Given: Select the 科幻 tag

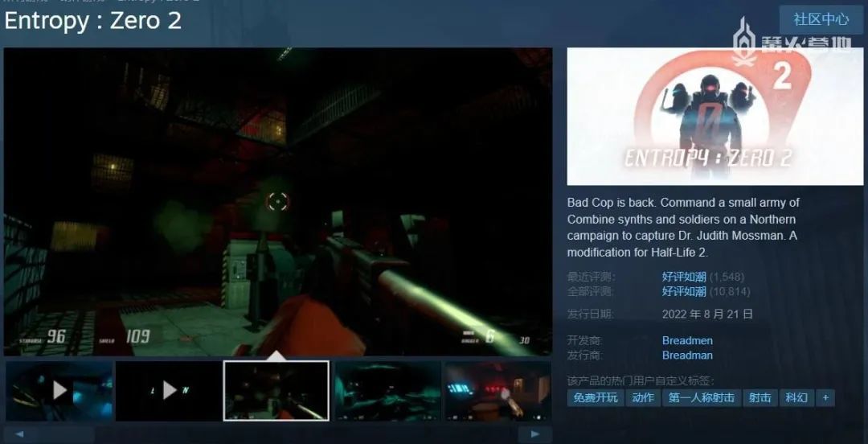Looking at the screenshot, I should (x=796, y=397).
